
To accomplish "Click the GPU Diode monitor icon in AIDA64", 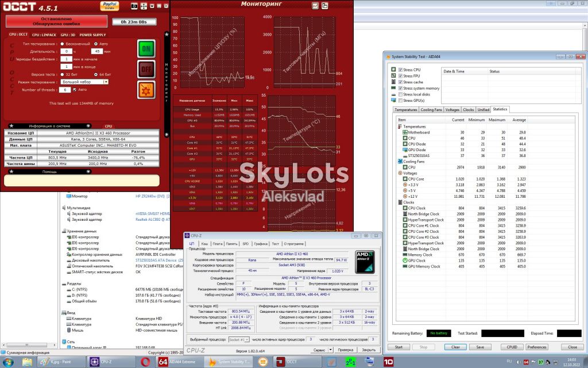I will pos(405,150).
